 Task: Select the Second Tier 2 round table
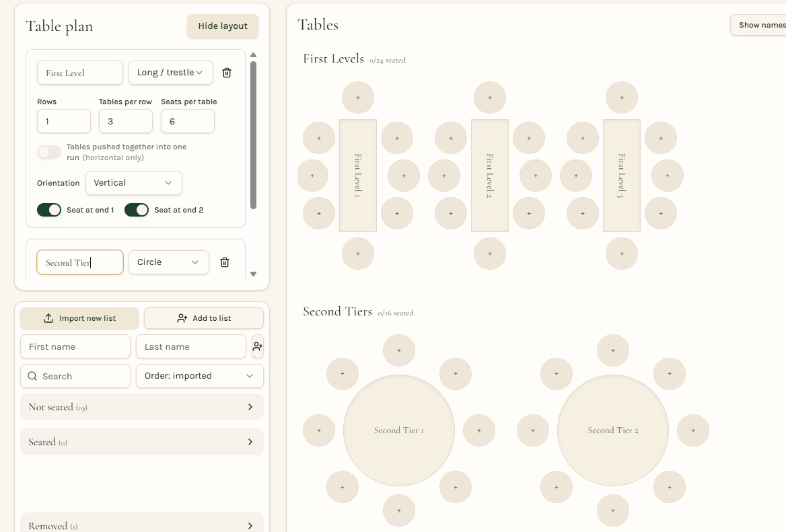click(613, 430)
